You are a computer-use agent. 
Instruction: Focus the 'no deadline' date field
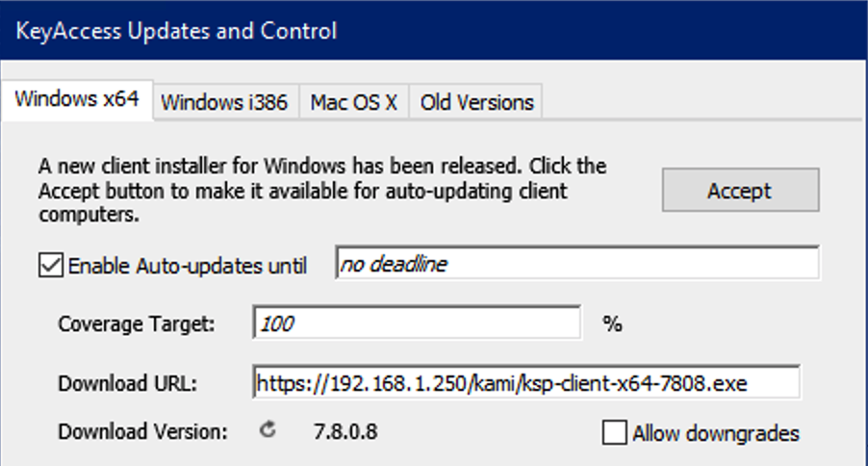577,263
